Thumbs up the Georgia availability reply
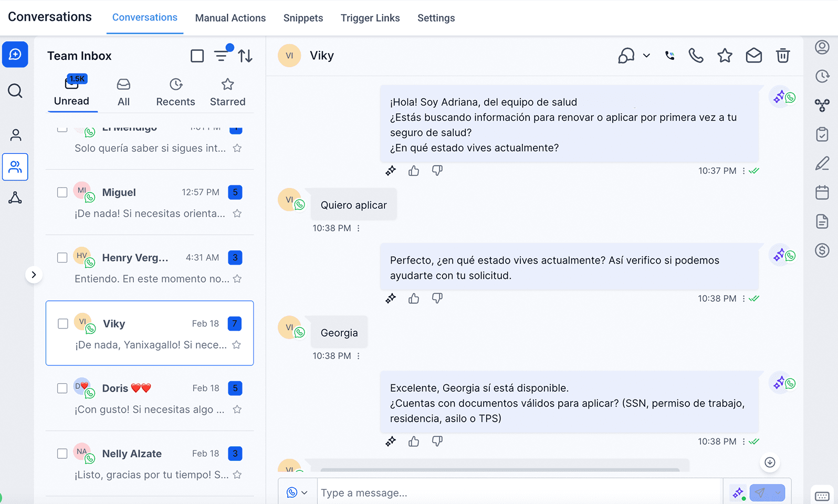838x504 pixels. click(x=414, y=441)
